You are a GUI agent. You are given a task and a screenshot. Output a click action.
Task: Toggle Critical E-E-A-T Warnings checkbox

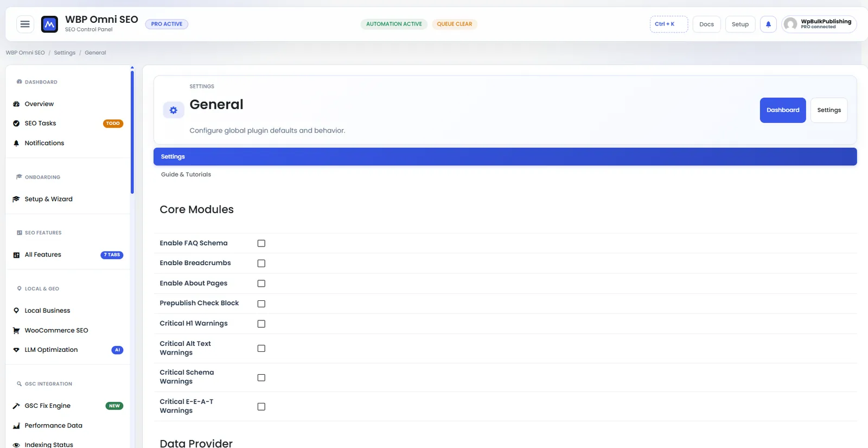261,406
